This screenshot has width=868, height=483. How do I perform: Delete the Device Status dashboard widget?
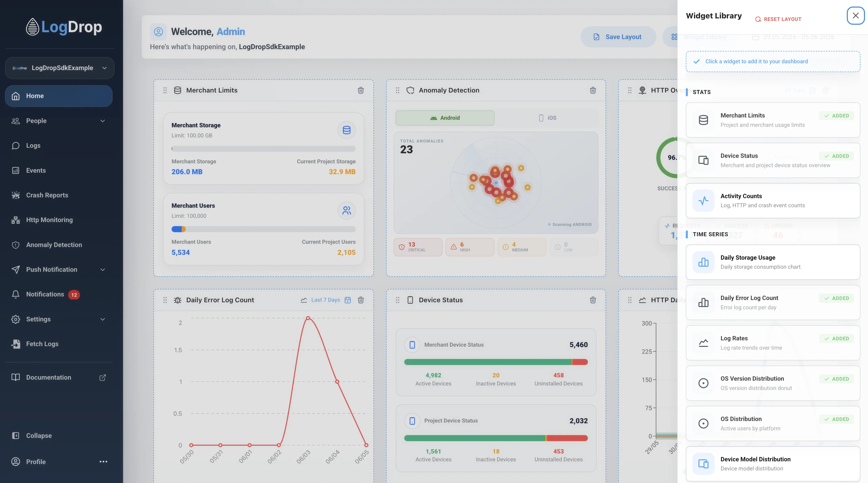pyautogui.click(x=593, y=300)
